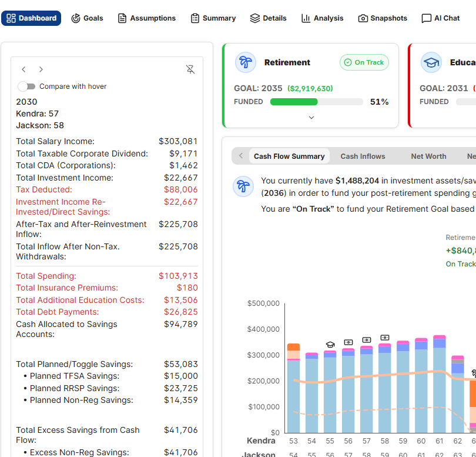Open AI Chat via the speech bubble icon
The height and width of the screenshot is (457, 476).
click(x=426, y=18)
